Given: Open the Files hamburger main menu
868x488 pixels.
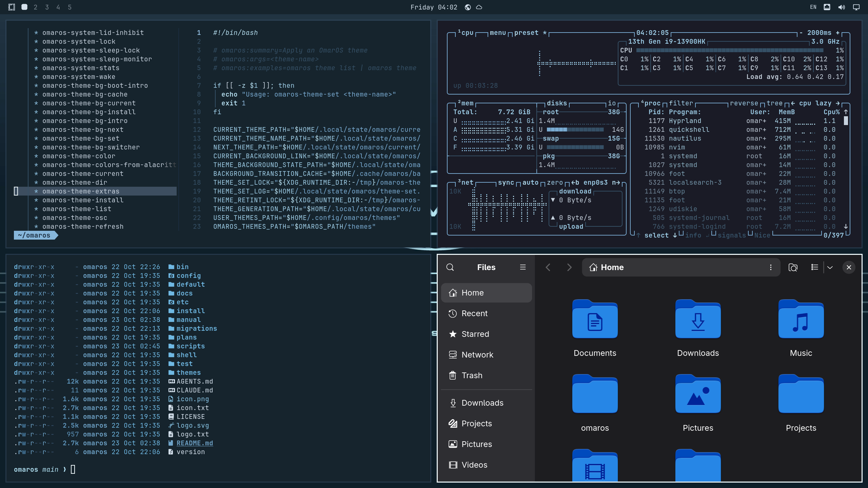Looking at the screenshot, I should click(x=523, y=267).
